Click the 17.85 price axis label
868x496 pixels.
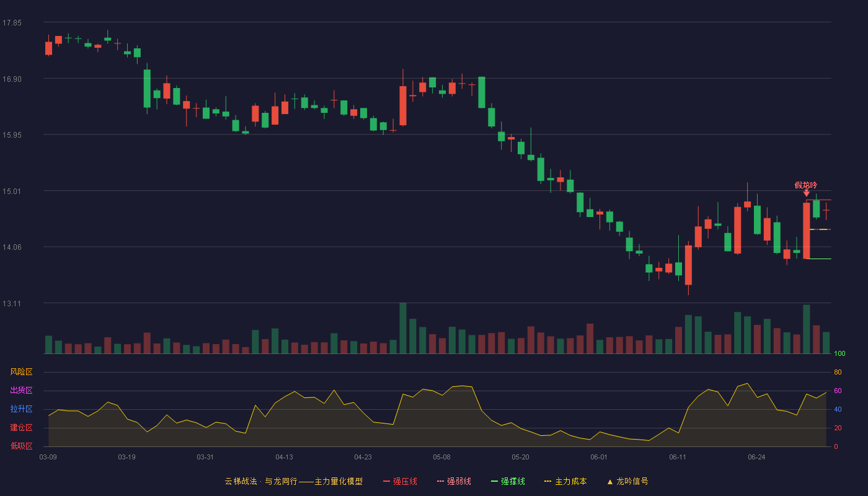(12, 23)
